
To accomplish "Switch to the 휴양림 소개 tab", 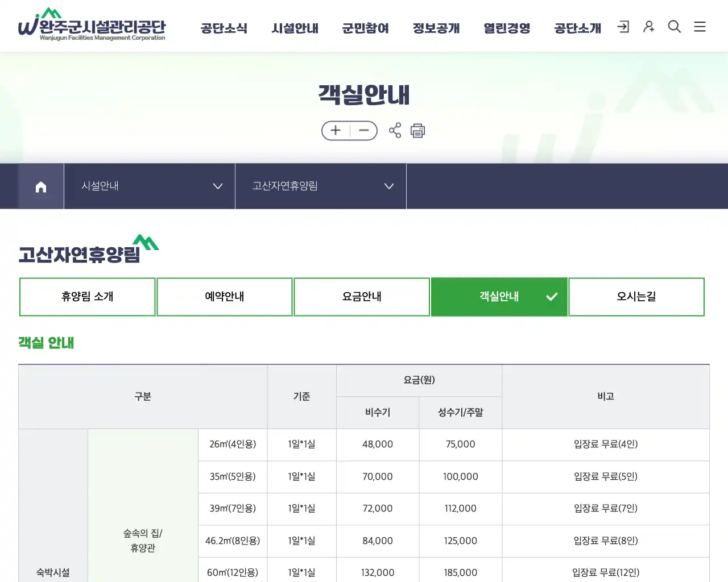I will pyautogui.click(x=88, y=297).
